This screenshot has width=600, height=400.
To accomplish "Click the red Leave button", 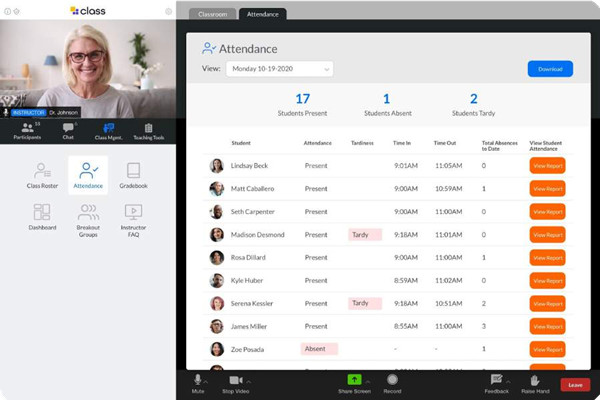I will coord(574,384).
